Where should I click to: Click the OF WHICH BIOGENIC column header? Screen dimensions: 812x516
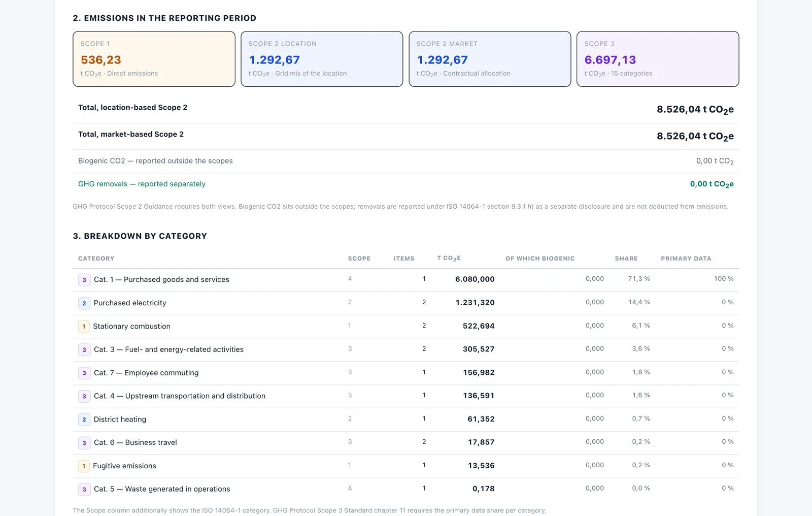(x=540, y=259)
